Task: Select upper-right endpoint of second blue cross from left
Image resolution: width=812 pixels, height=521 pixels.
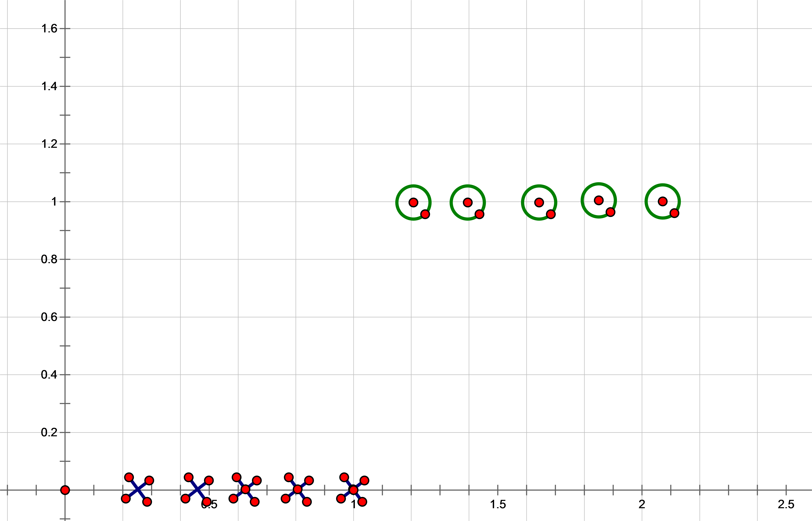Action: click(209, 480)
